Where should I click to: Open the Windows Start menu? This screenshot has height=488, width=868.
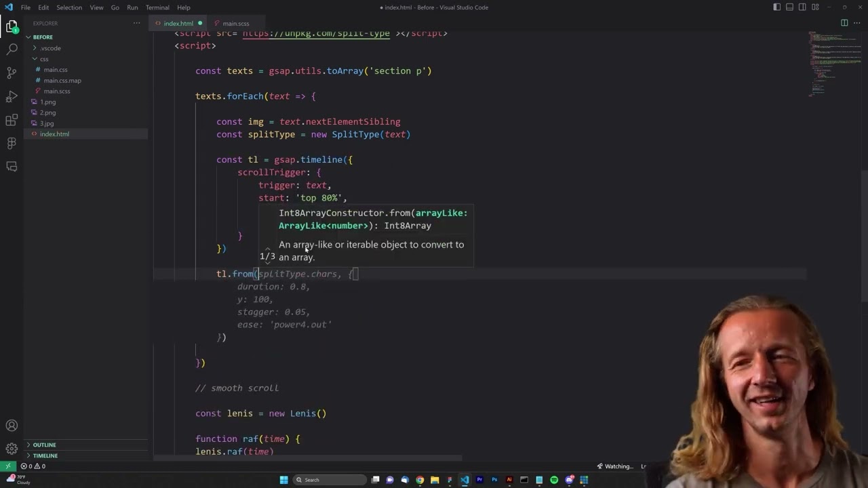[284, 480]
